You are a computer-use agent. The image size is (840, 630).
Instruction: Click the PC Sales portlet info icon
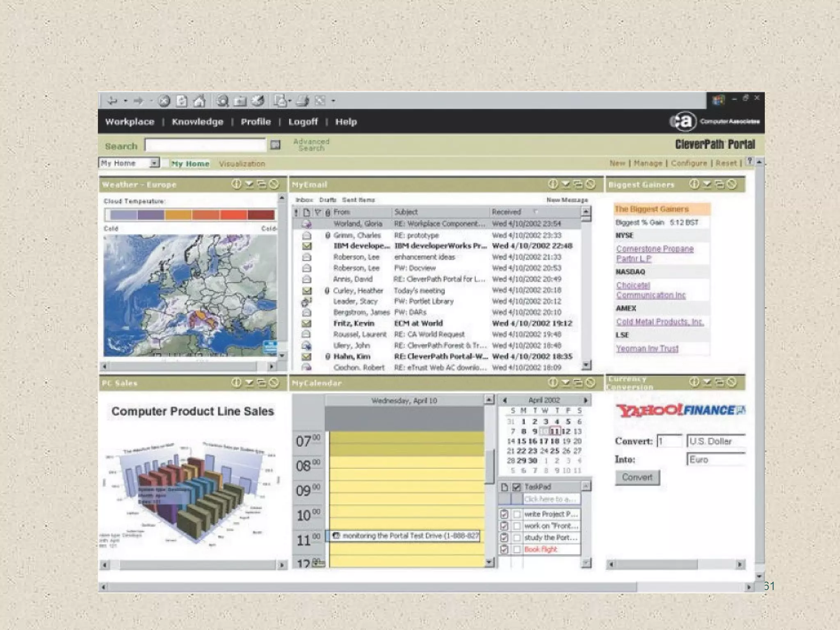(x=236, y=383)
